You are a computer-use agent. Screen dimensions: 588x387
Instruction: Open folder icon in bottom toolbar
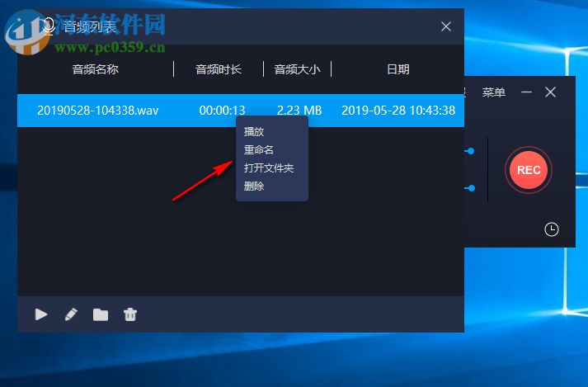[101, 314]
